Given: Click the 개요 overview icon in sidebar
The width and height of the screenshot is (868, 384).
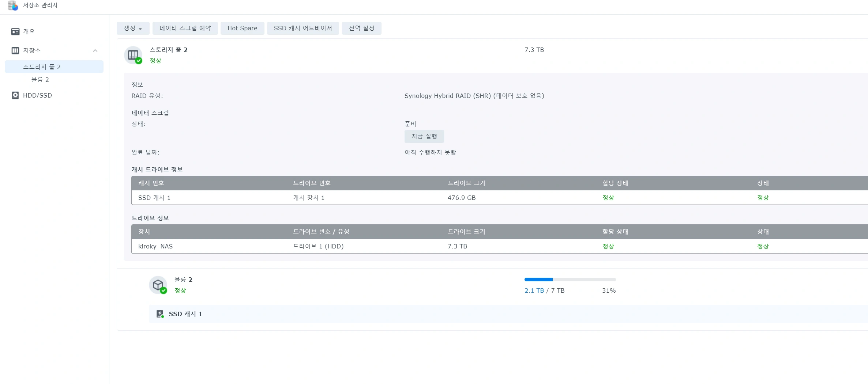Looking at the screenshot, I should tap(15, 32).
